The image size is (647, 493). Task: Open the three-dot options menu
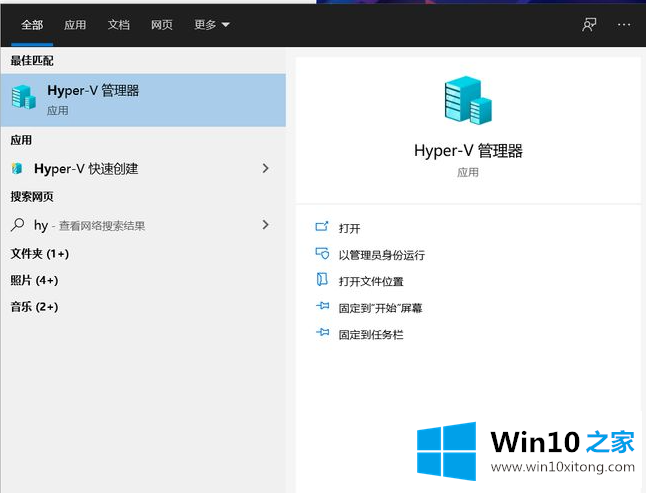624,25
